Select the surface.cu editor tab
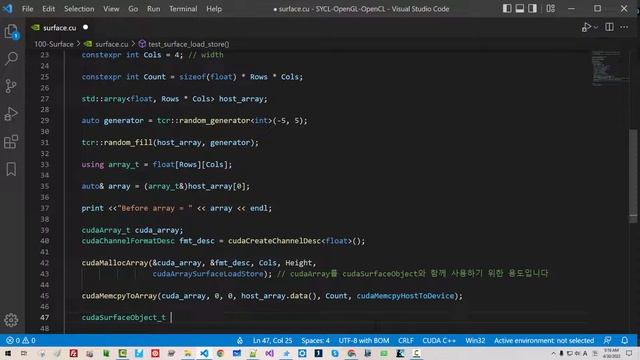Image resolution: width=640 pixels, height=360 pixels. pos(60,27)
